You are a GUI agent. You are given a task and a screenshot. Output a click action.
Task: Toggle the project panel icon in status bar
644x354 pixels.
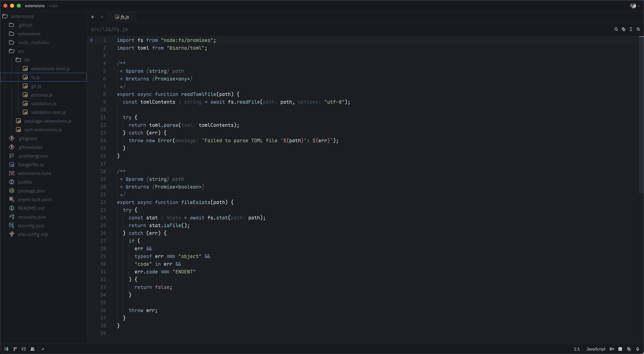click(7, 349)
